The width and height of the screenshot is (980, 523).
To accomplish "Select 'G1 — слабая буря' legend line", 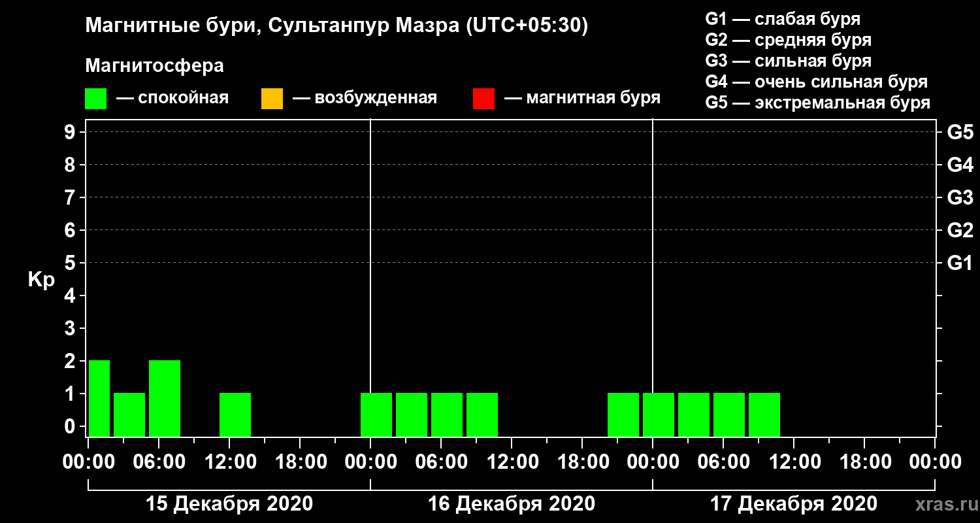I will [x=783, y=19].
